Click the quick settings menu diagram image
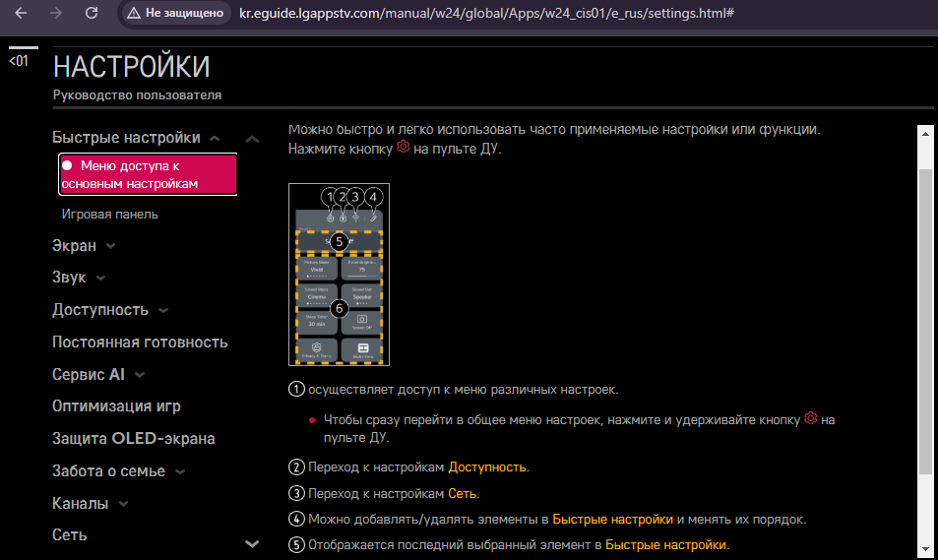Viewport: 938px width, 560px height. pyautogui.click(x=339, y=275)
